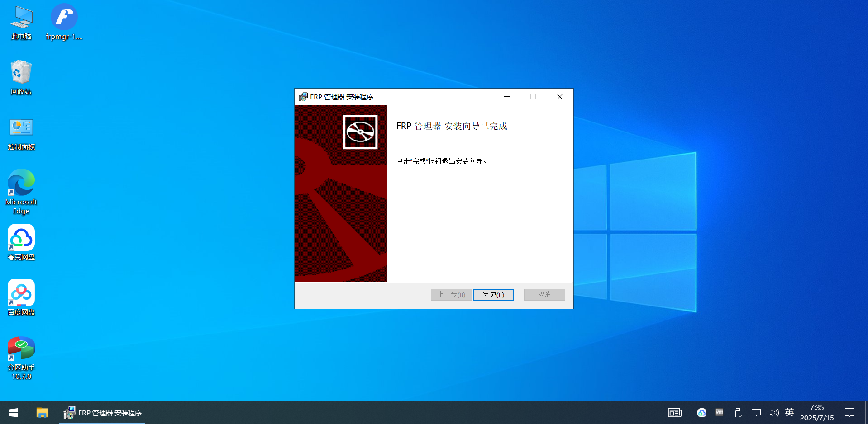The width and height of the screenshot is (868, 424).
Task: Open the VMware Tools tray icon
Action: [720, 413]
